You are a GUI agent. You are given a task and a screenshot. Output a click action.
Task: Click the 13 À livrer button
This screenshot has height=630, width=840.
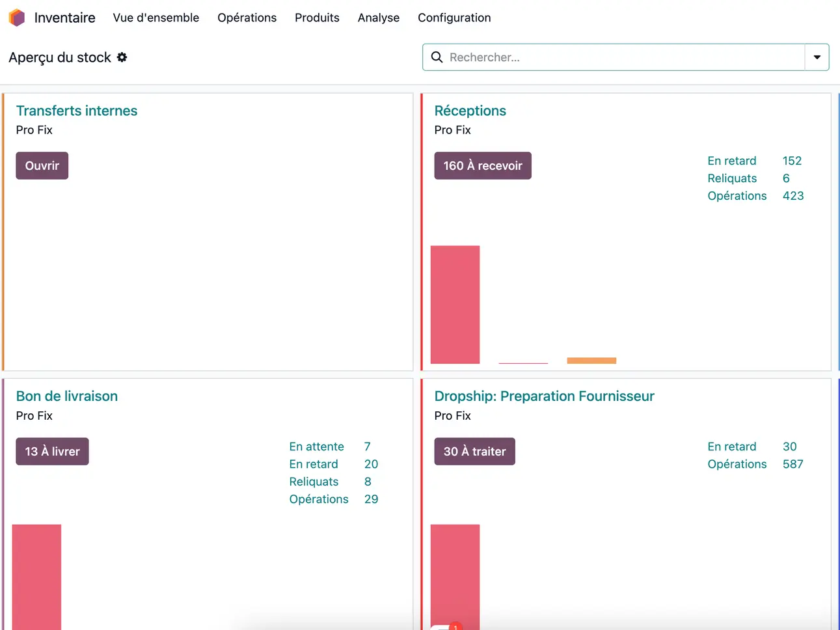tap(52, 452)
